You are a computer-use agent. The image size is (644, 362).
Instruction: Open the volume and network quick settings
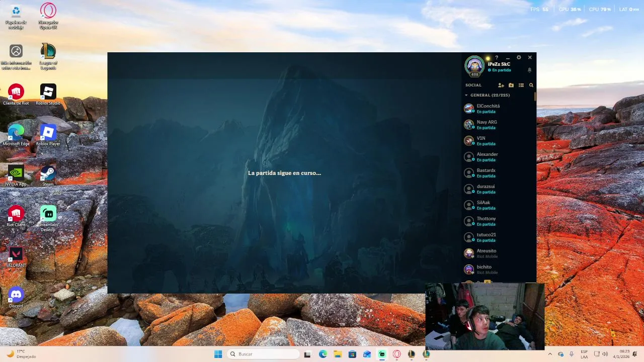tap(601, 354)
